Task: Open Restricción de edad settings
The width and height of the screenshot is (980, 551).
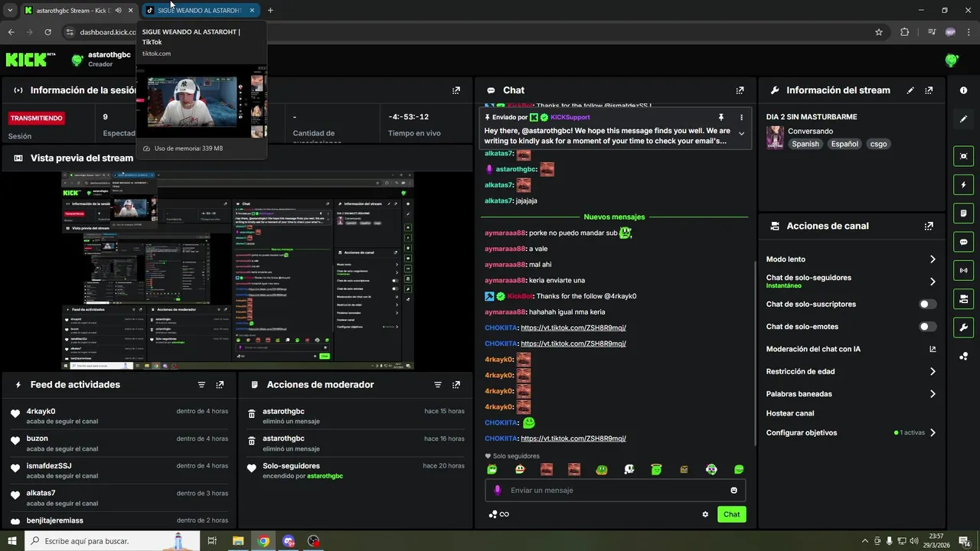Action: click(851, 372)
